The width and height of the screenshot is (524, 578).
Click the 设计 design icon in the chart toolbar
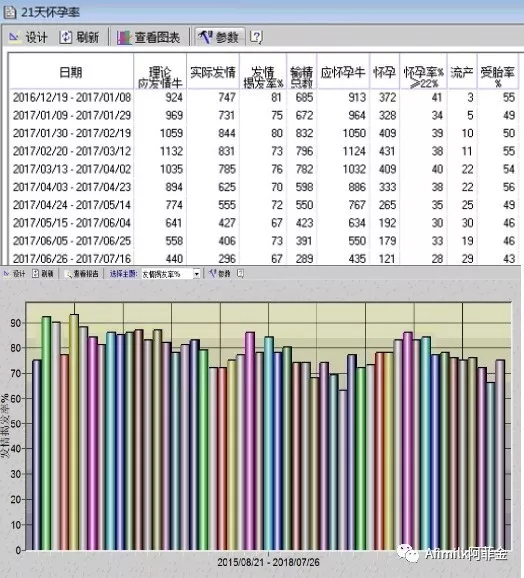coord(14,274)
